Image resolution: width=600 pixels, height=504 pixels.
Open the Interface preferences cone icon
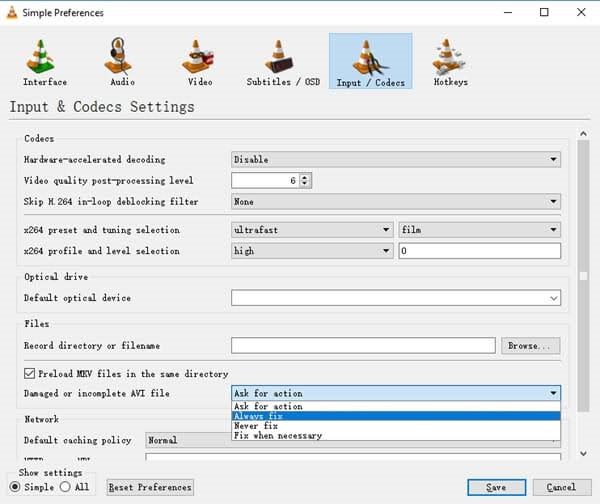40,57
